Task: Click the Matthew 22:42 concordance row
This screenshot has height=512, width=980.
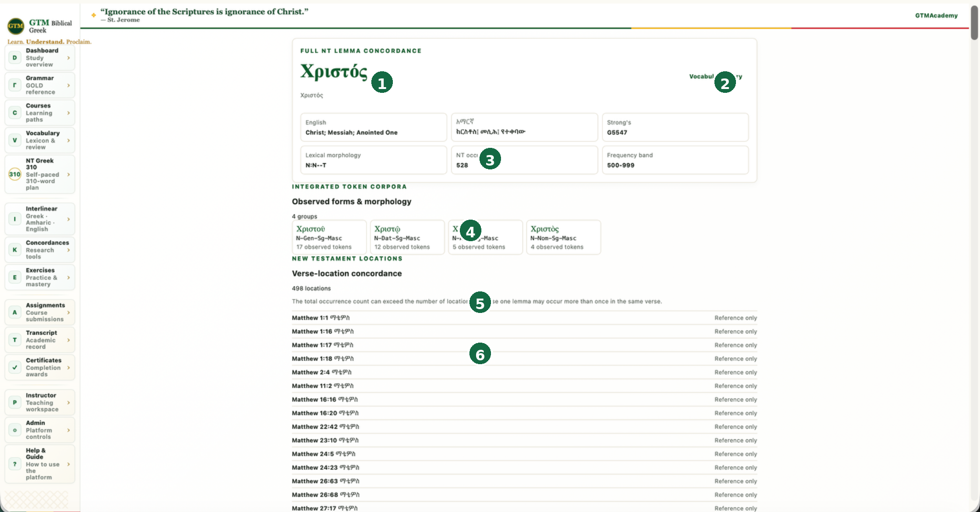Action: [524, 427]
